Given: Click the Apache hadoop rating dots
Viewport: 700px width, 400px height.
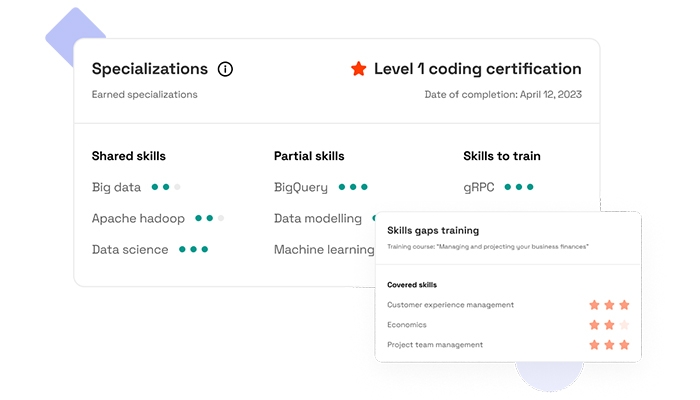Looking at the screenshot, I should tap(210, 218).
